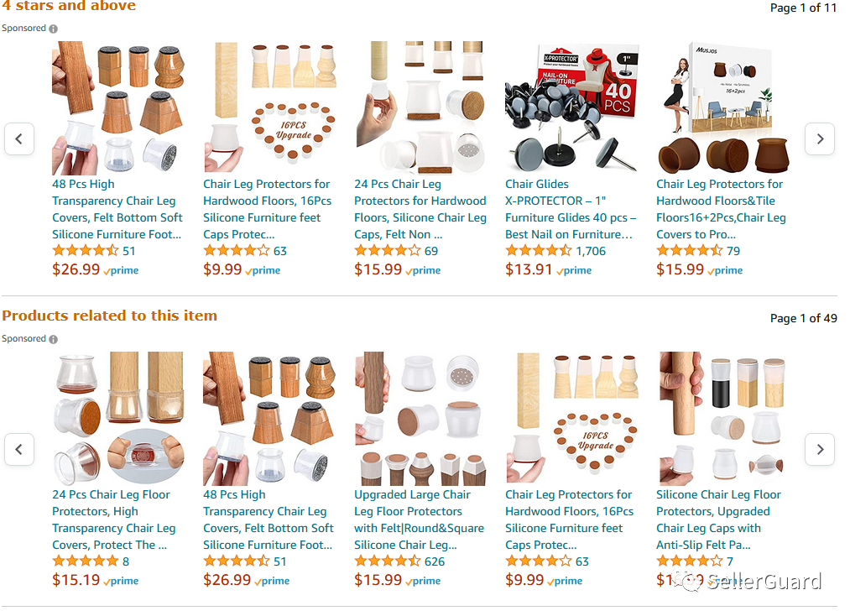Open the 48 Pcs High Transparency link in top row
Image resolution: width=850 pixels, height=616 pixels.
coord(117,209)
